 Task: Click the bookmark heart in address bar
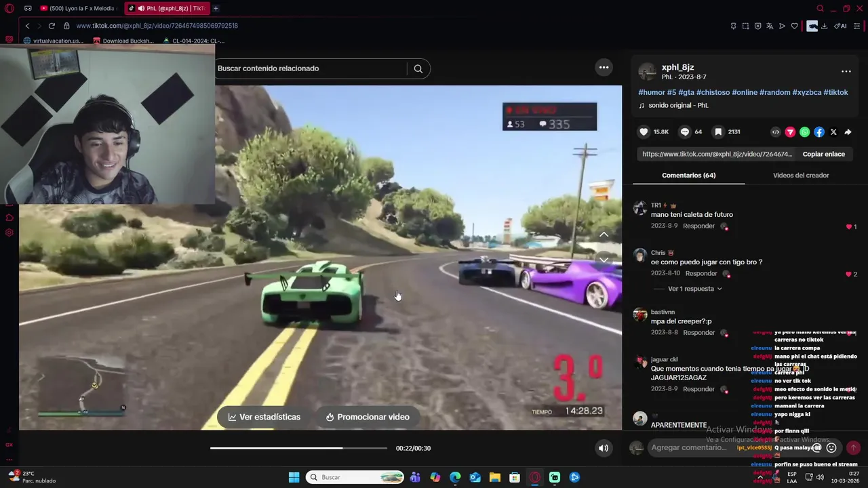794,26
